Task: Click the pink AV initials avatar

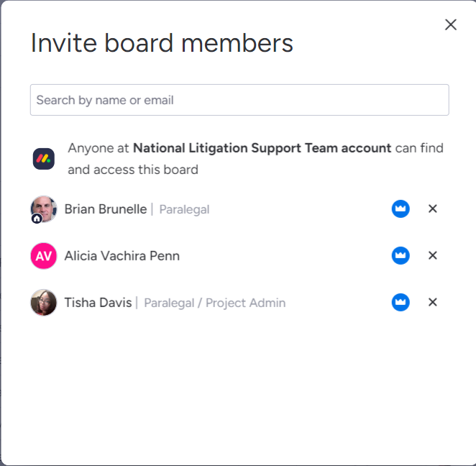Action: [44, 255]
